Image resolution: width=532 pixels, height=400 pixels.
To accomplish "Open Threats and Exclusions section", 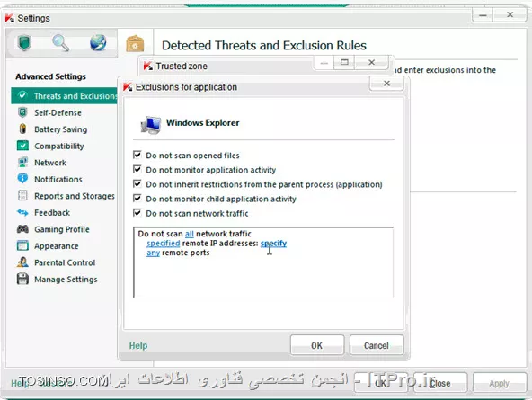I will point(64,95).
